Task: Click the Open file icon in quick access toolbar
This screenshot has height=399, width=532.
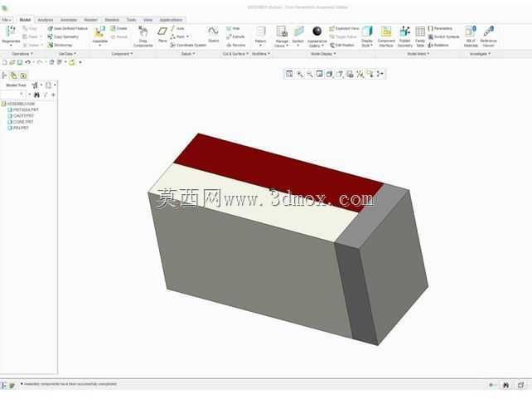Action: point(12,62)
